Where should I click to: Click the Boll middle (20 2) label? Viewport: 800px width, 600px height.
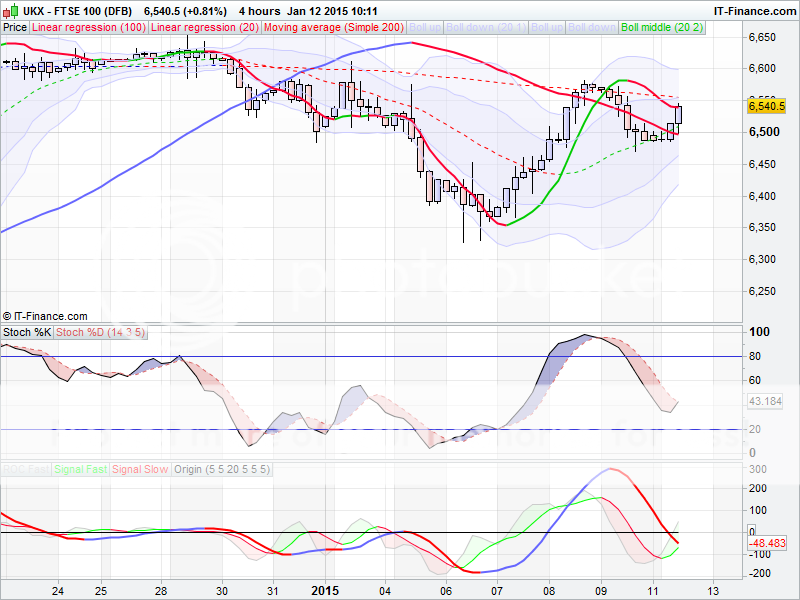click(x=660, y=28)
